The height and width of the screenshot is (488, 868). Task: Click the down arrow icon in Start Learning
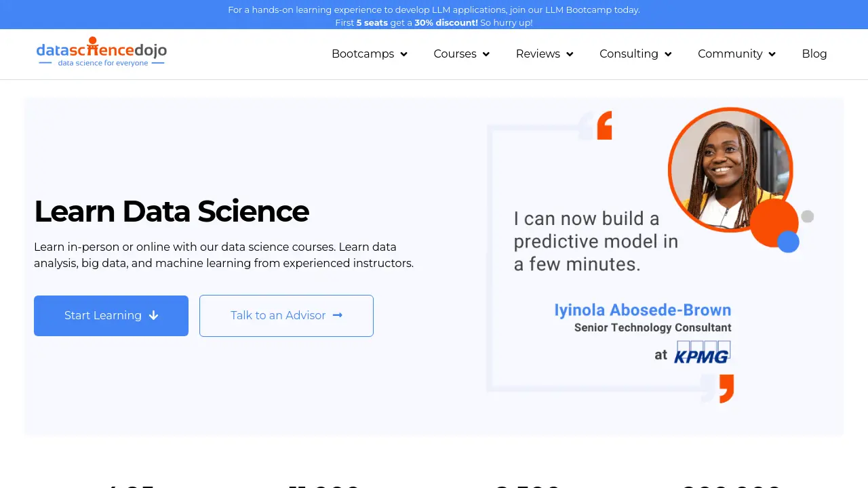pyautogui.click(x=153, y=315)
